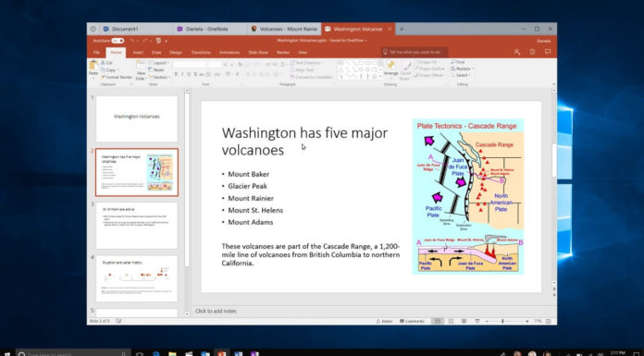Add a new tab with plus button
This screenshot has height=356, width=644.
click(x=402, y=30)
